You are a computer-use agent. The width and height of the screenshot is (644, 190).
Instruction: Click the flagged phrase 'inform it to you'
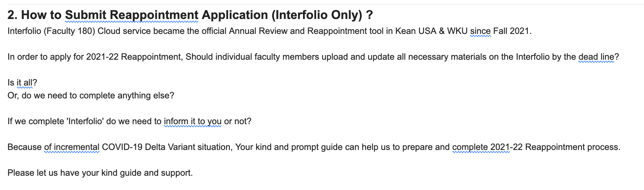coord(193,121)
